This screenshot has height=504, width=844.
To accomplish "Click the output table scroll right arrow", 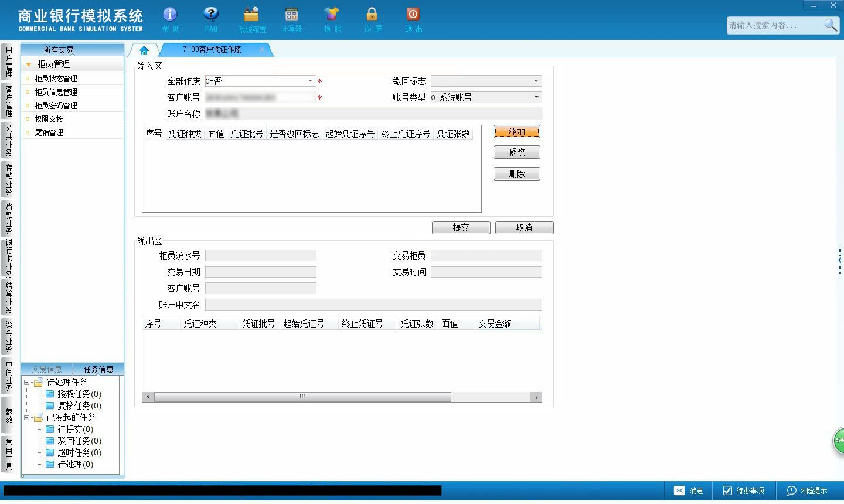I will pos(536,397).
